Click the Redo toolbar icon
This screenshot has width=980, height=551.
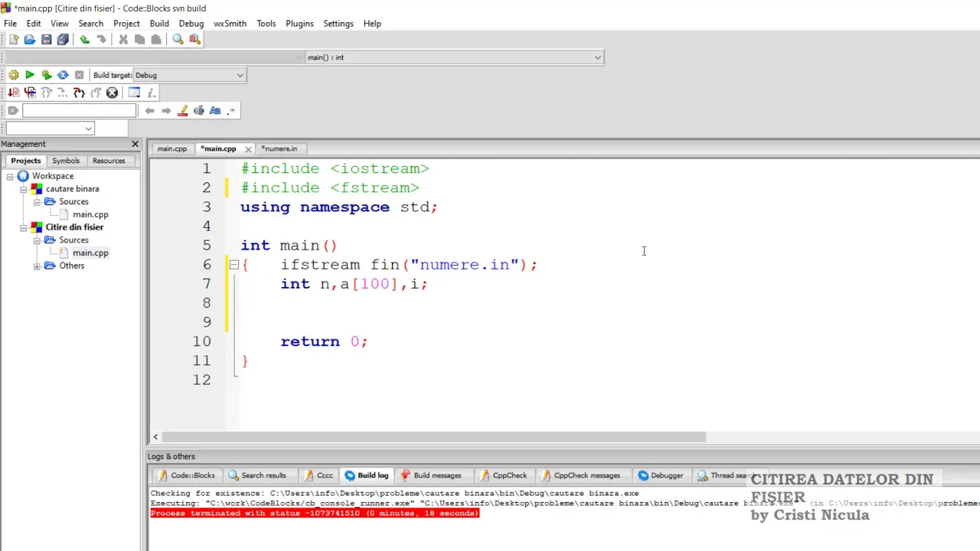(x=101, y=40)
